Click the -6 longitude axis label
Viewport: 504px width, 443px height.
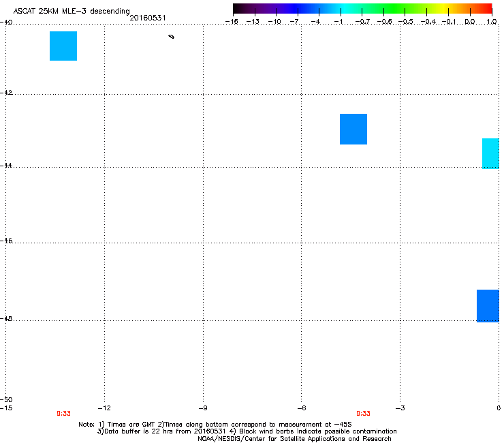click(301, 408)
